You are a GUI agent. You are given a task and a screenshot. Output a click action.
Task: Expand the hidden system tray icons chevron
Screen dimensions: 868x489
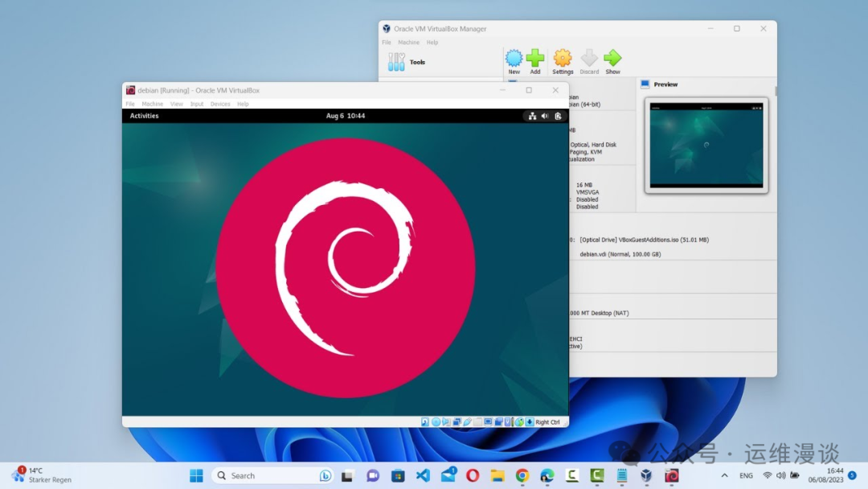click(727, 475)
